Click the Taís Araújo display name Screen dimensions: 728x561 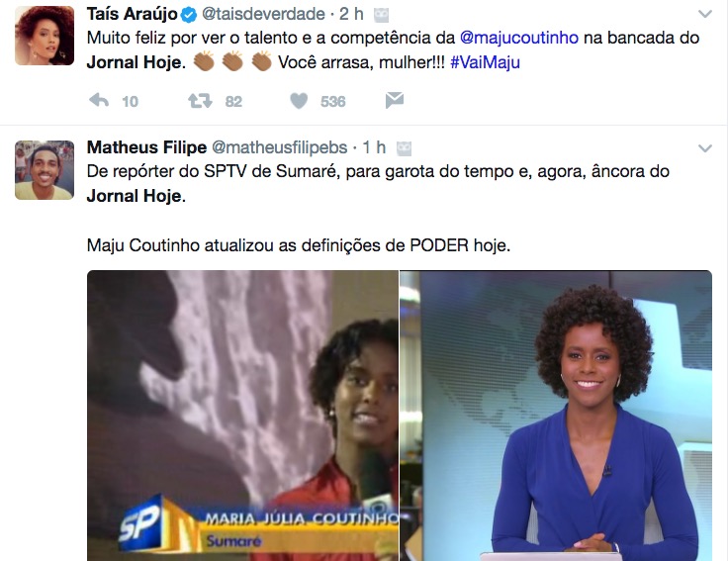click(x=132, y=14)
